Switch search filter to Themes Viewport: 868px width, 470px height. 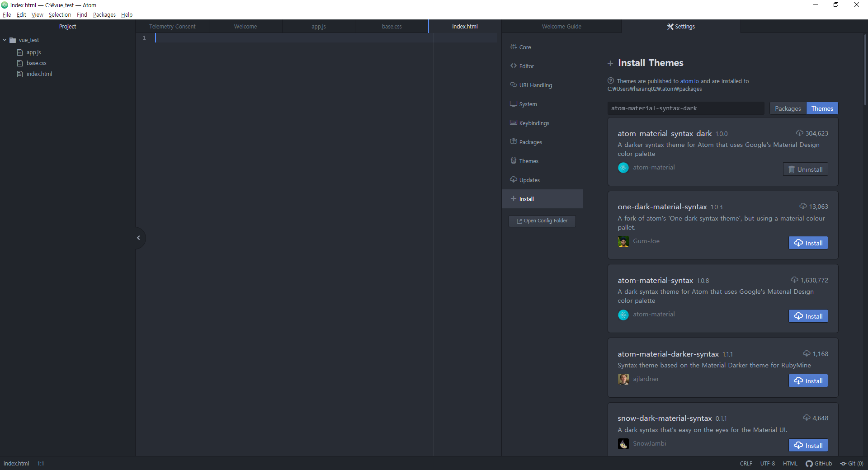(x=822, y=108)
